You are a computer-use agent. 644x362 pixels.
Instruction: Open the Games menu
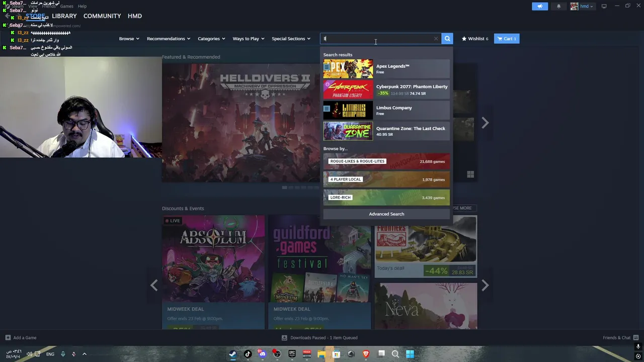click(67, 7)
